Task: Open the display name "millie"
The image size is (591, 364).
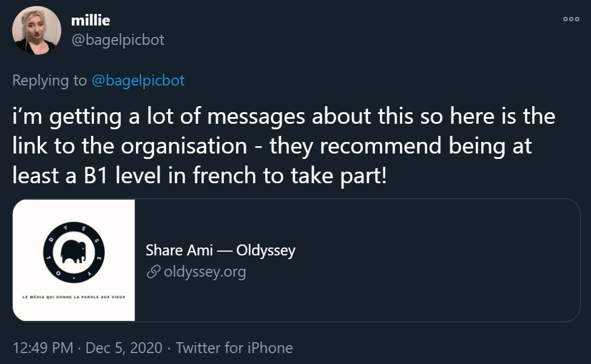Action: click(x=90, y=20)
